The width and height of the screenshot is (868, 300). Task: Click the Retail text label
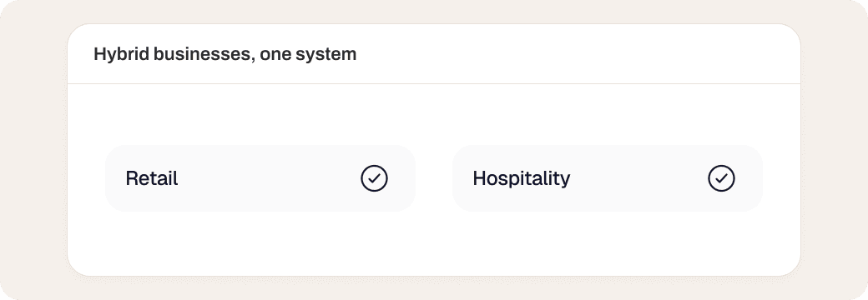coord(152,178)
